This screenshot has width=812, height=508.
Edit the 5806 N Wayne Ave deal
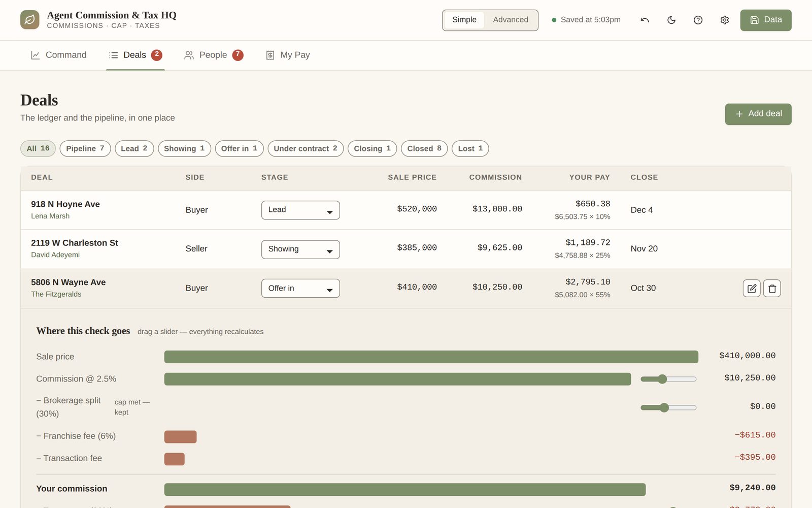click(x=752, y=288)
